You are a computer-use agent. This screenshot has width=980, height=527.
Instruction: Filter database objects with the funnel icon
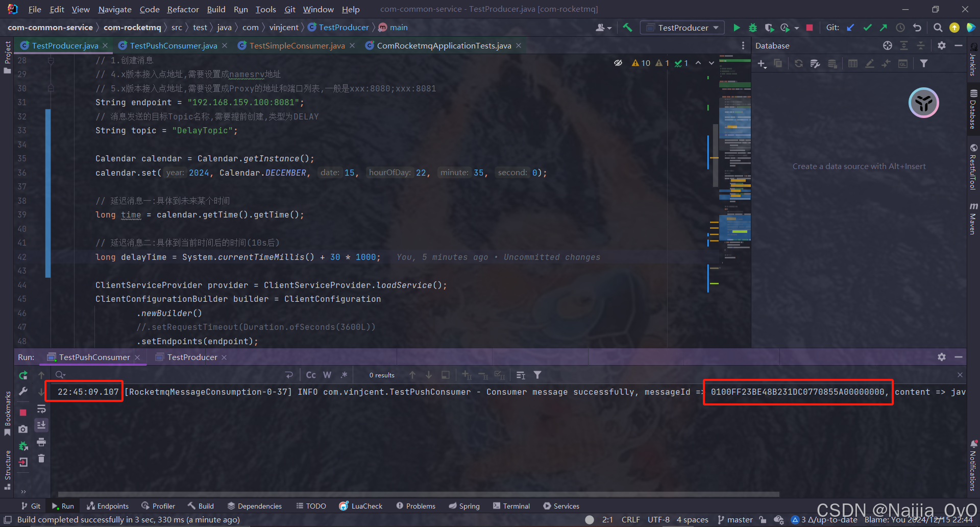click(x=924, y=63)
